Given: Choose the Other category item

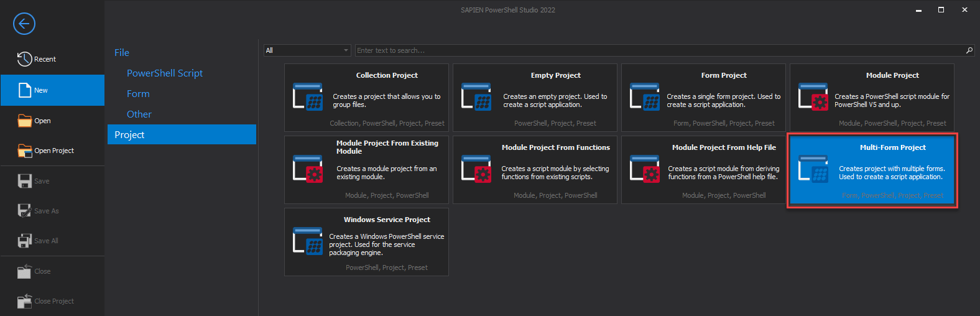Looking at the screenshot, I should pos(139,114).
